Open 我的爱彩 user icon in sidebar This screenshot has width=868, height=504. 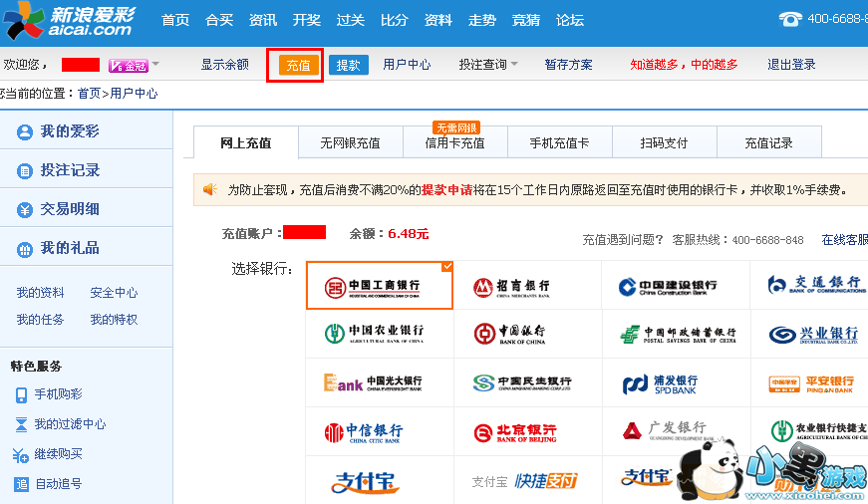24,132
